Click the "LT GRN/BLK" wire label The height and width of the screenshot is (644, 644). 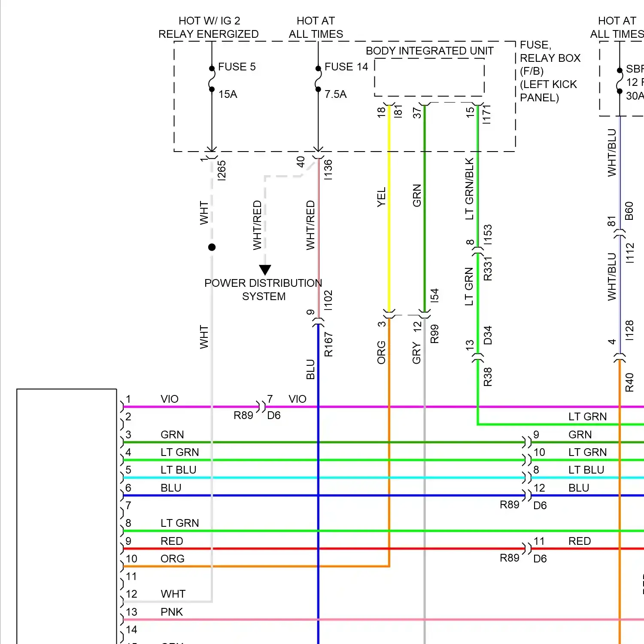point(469,189)
